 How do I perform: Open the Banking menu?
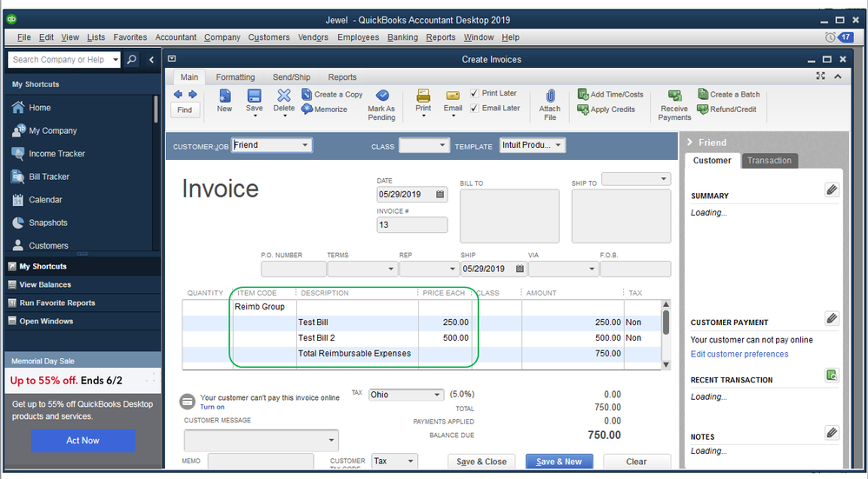coord(402,37)
